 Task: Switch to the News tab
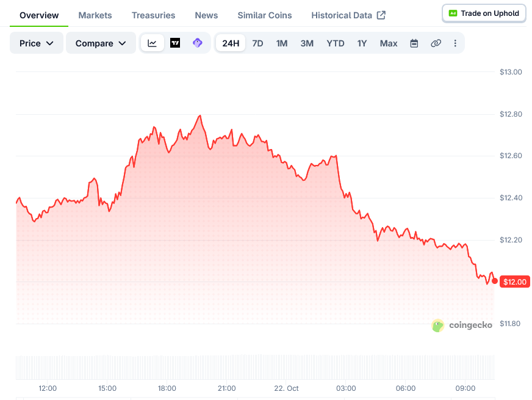click(206, 15)
